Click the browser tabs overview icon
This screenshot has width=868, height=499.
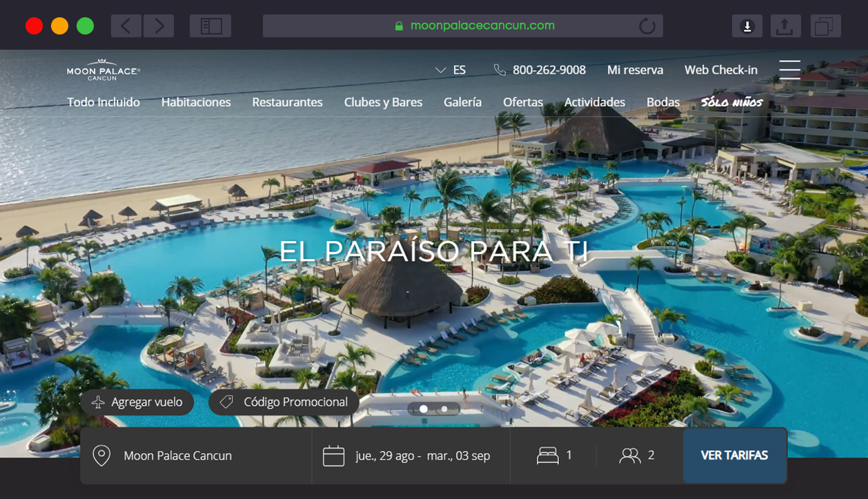click(x=822, y=26)
